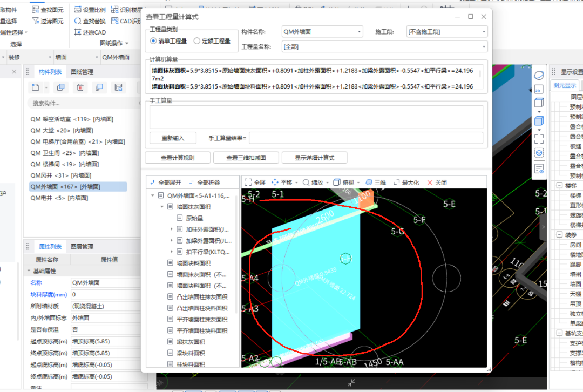Click the 缩放 zoom tool in the viewer toolbar
The image size is (583, 392).
[x=313, y=183]
